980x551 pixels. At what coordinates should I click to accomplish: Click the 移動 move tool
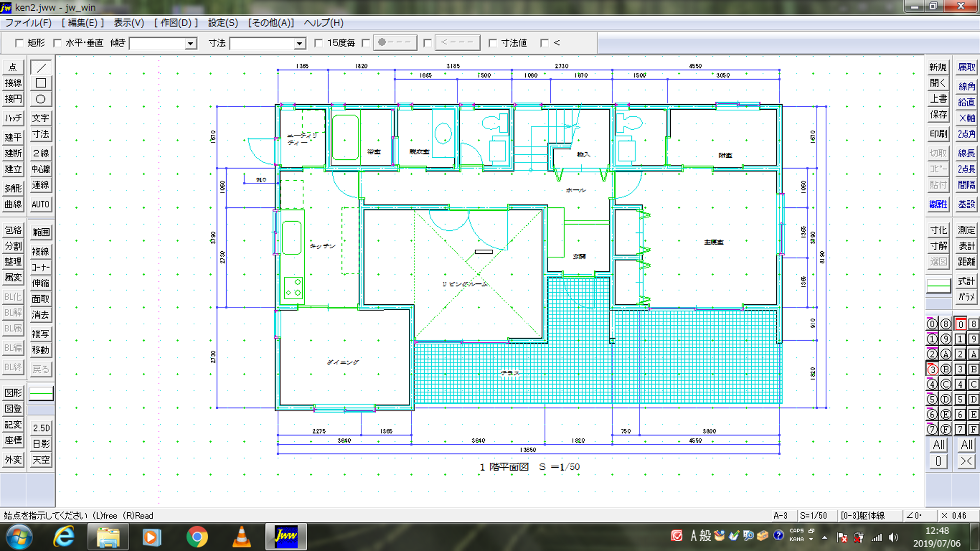coord(41,350)
